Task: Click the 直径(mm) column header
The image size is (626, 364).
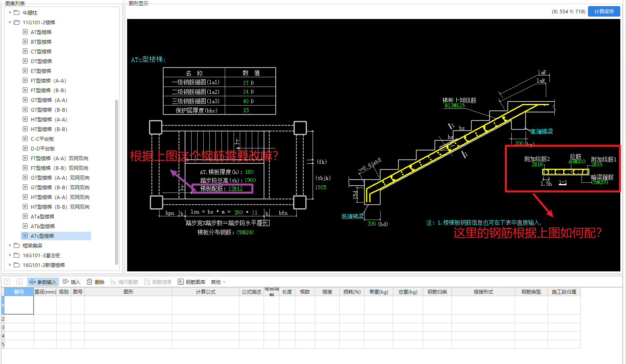Action: click(x=45, y=292)
